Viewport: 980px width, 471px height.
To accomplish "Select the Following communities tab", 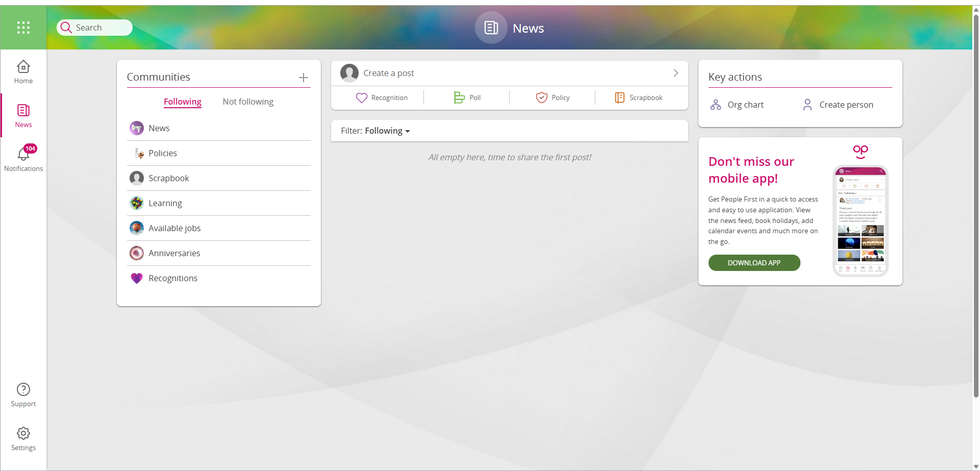I will coord(183,102).
